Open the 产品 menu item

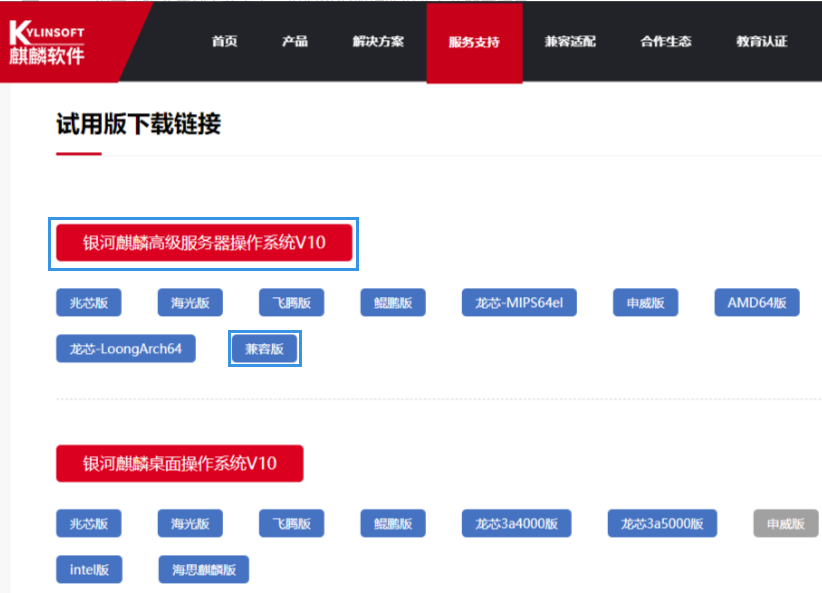point(295,41)
